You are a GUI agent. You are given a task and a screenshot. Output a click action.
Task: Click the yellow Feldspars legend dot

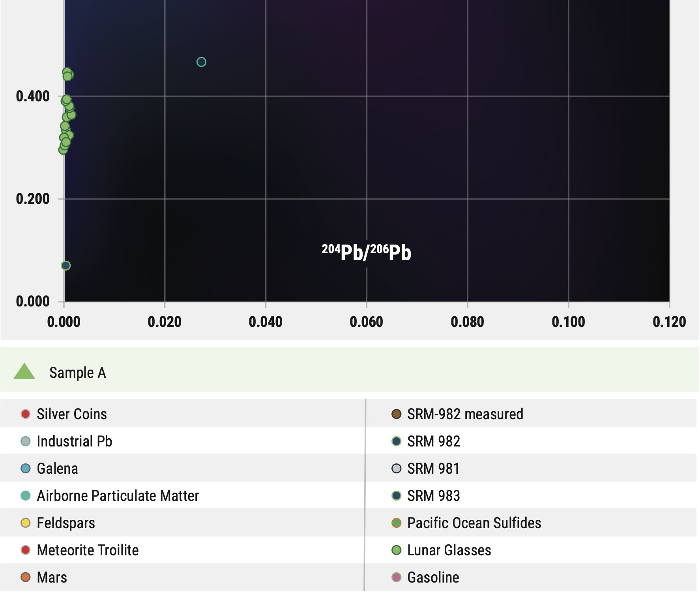tap(26, 523)
